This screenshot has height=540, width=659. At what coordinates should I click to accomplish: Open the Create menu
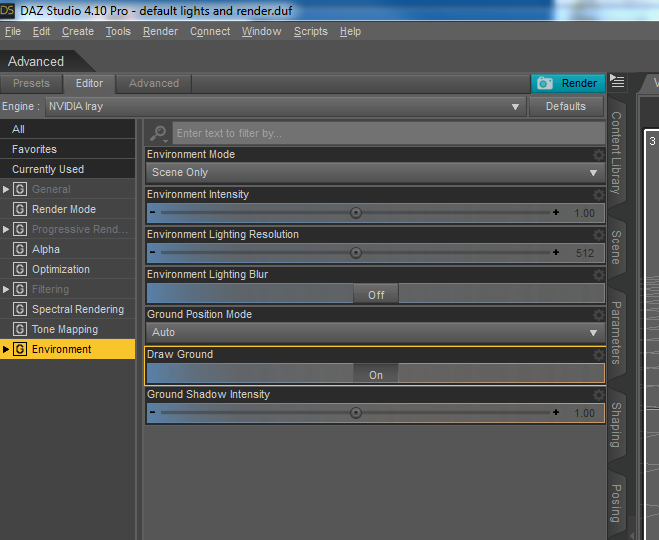pos(78,32)
